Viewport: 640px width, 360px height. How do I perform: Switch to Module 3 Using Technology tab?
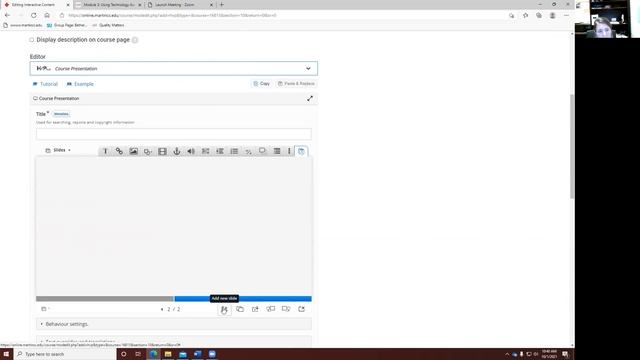click(109, 5)
